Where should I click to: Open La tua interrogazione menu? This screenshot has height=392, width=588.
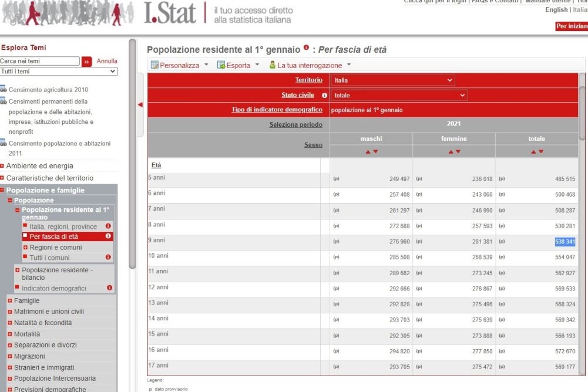310,65
